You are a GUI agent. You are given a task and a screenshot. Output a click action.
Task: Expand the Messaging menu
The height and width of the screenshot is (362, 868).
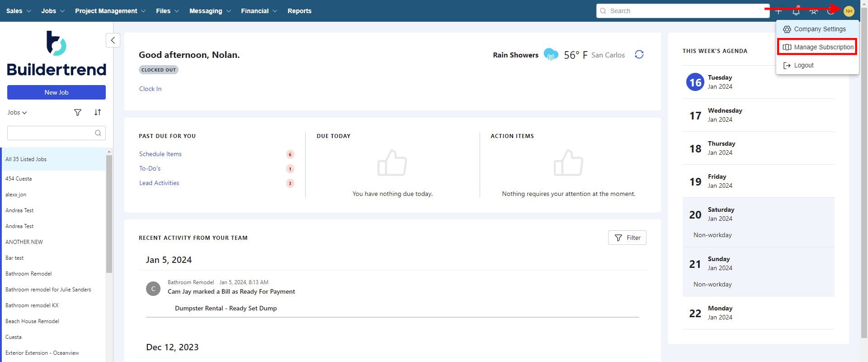point(210,11)
